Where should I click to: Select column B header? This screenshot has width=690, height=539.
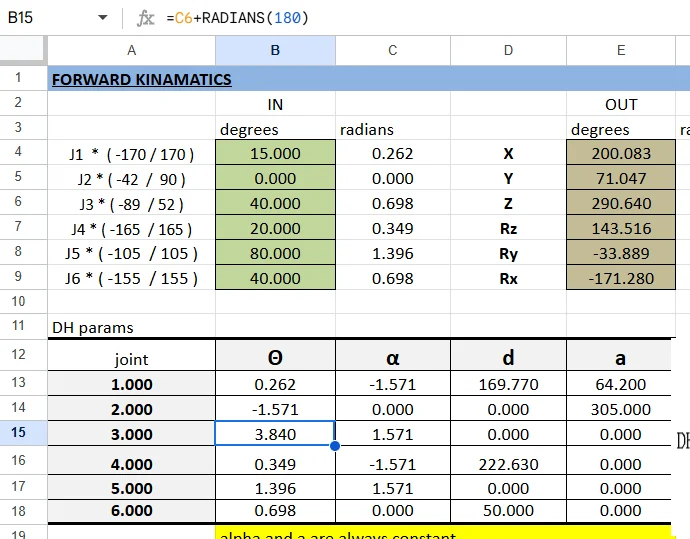[x=275, y=51]
